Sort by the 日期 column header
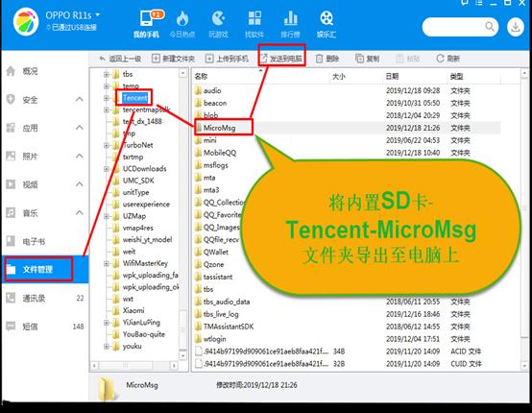532x413 pixels. pyautogui.click(x=415, y=76)
